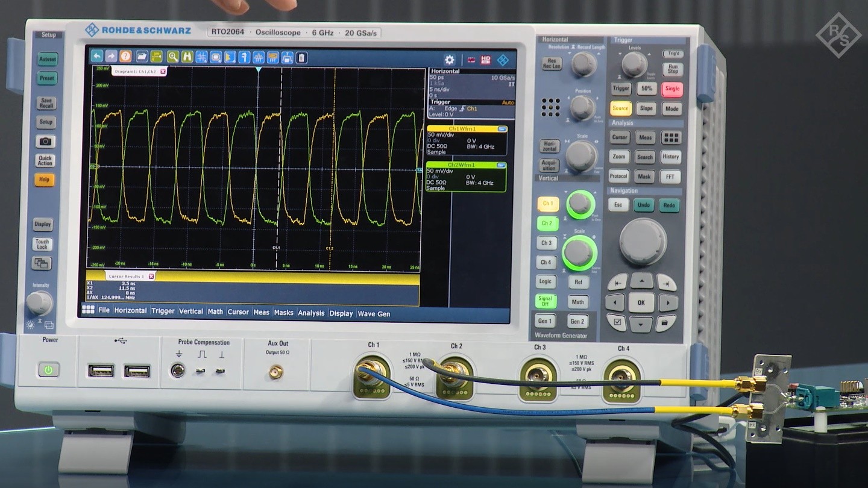The width and height of the screenshot is (868, 488).
Task: Tap the undo arrow in the on-screen toolbar
Action: pos(96,56)
